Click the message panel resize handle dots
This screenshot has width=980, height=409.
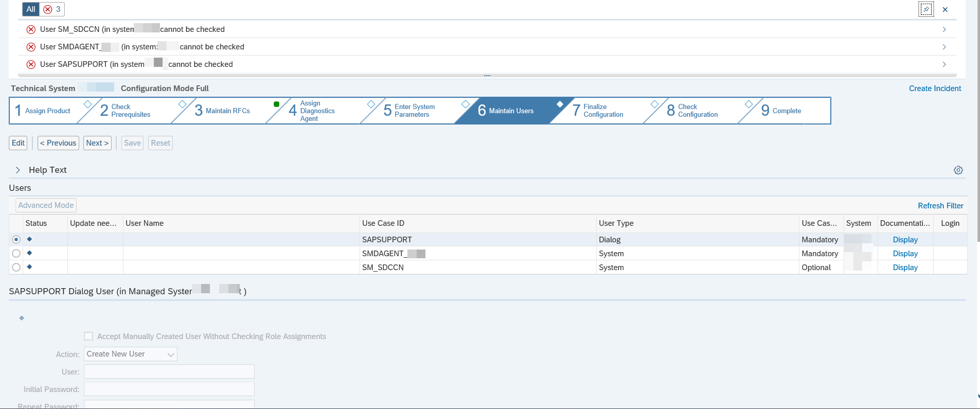[x=487, y=76]
